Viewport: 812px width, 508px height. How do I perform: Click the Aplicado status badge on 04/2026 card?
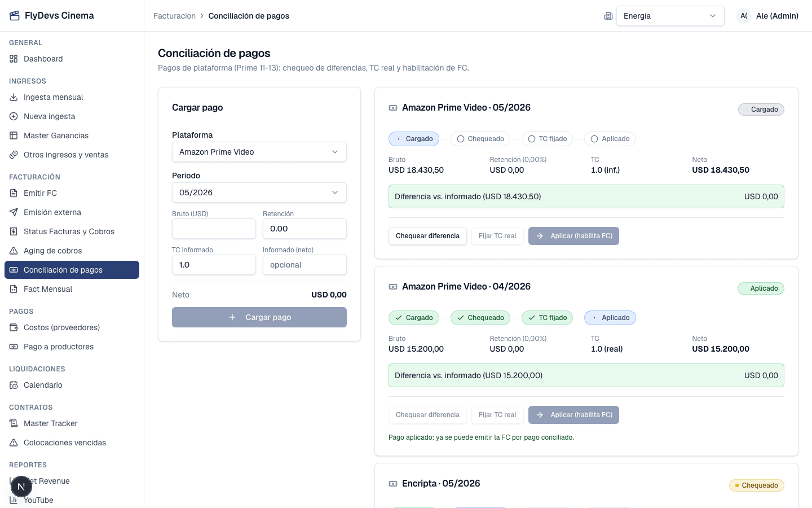click(x=761, y=288)
